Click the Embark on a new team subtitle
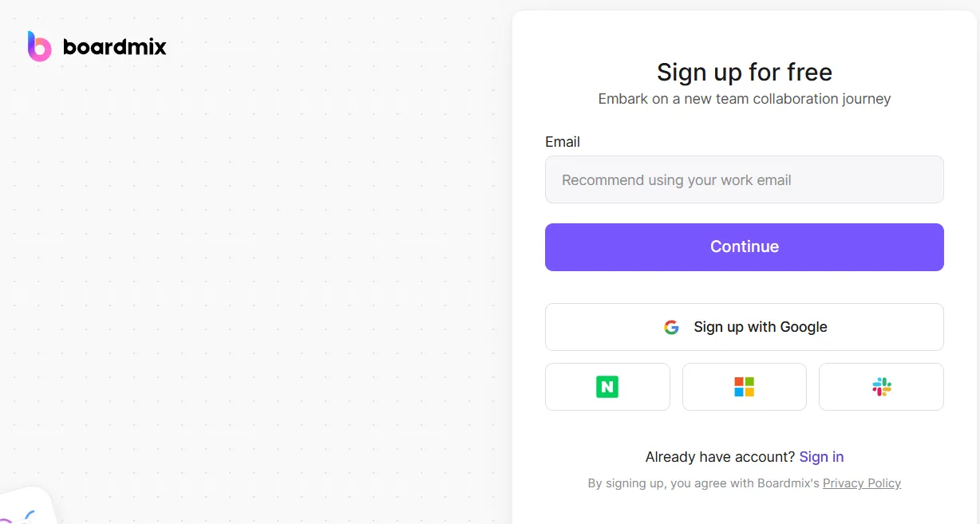 [x=744, y=99]
